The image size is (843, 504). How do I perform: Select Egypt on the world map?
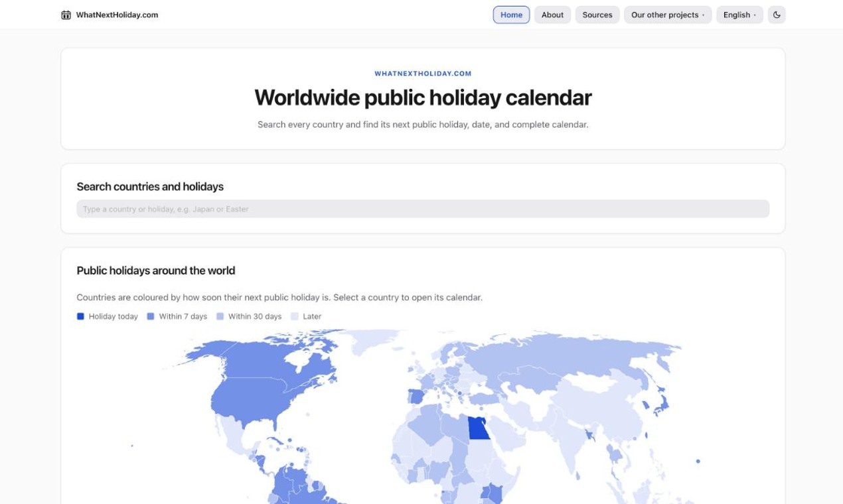coord(478,428)
